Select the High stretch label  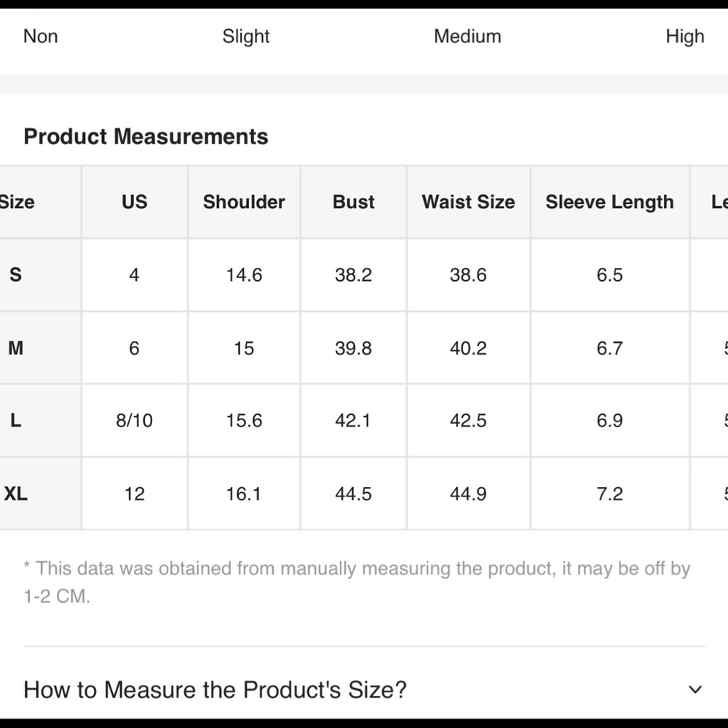(684, 36)
